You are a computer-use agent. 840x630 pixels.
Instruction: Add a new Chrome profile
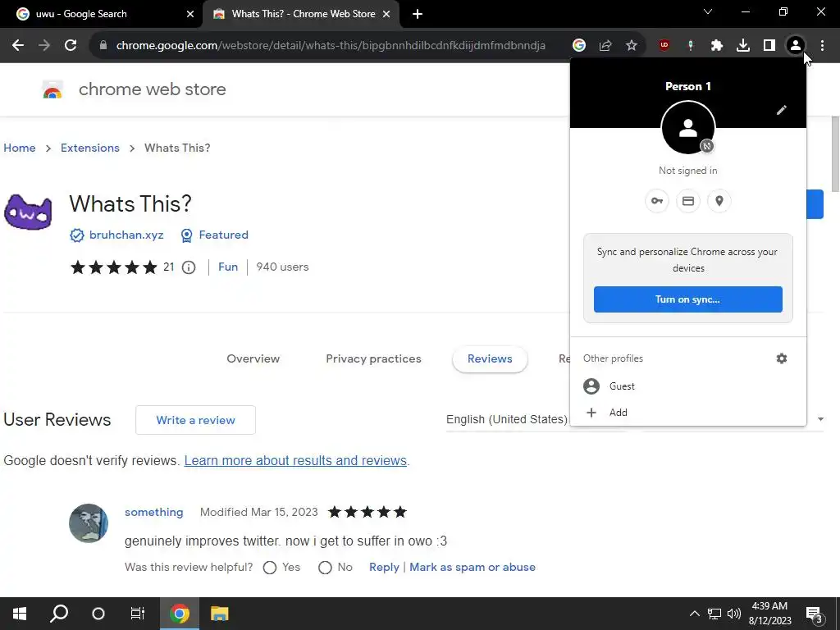[x=688, y=413]
